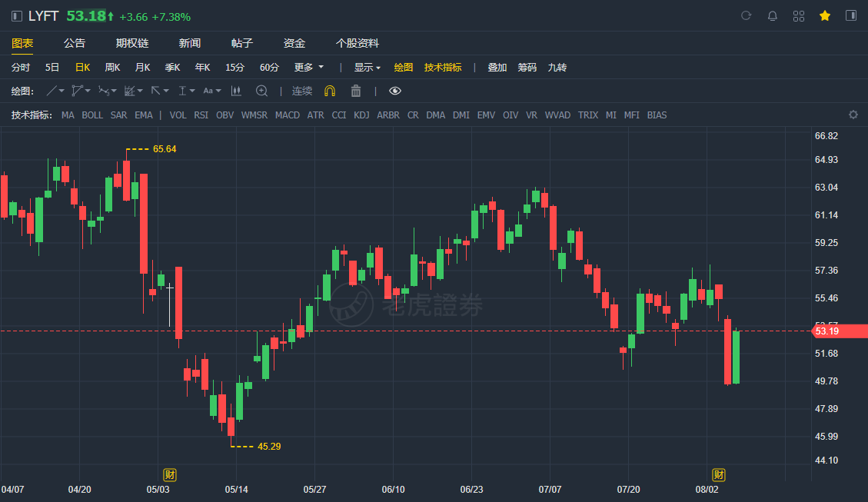Click the 45.29 low price label
Viewport: 868px width, 502px height.
click(269, 446)
